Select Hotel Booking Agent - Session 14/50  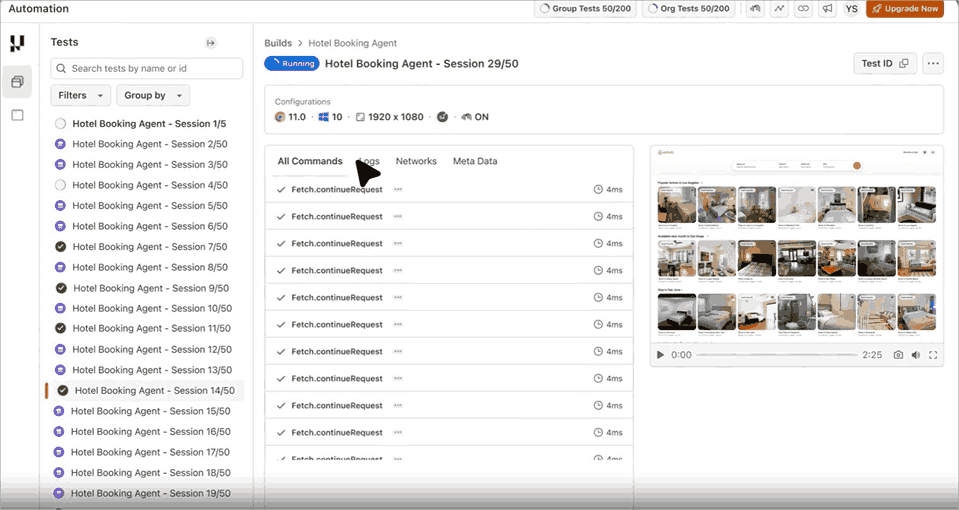(155, 390)
